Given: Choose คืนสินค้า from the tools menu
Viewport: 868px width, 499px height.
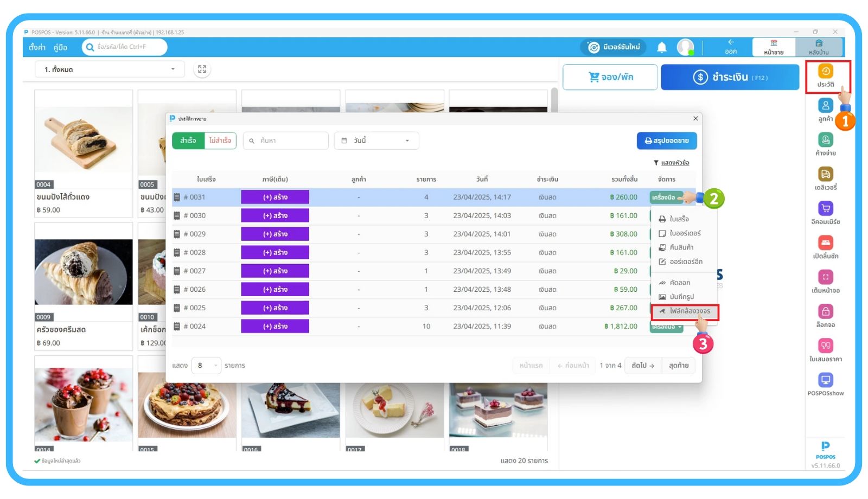Looking at the screenshot, I should 681,247.
